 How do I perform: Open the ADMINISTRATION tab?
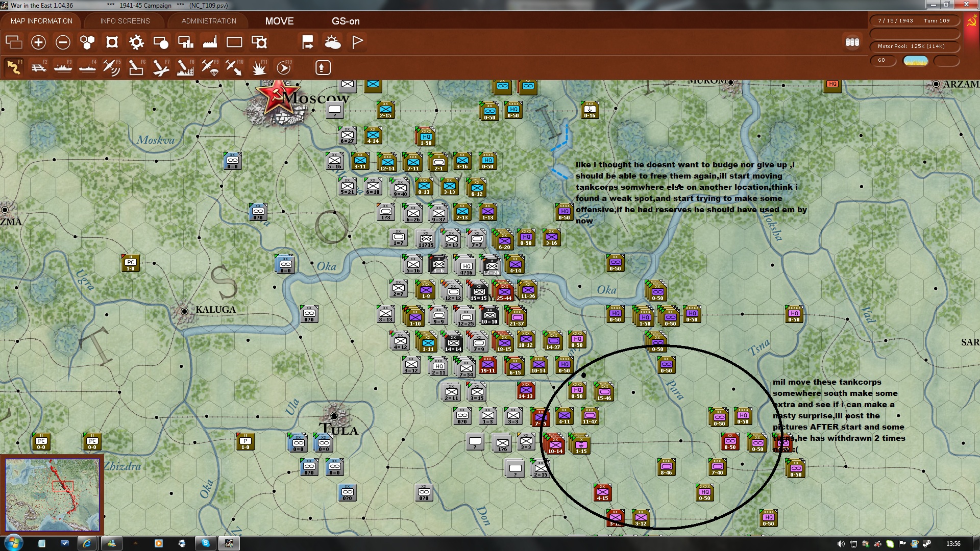click(x=209, y=21)
